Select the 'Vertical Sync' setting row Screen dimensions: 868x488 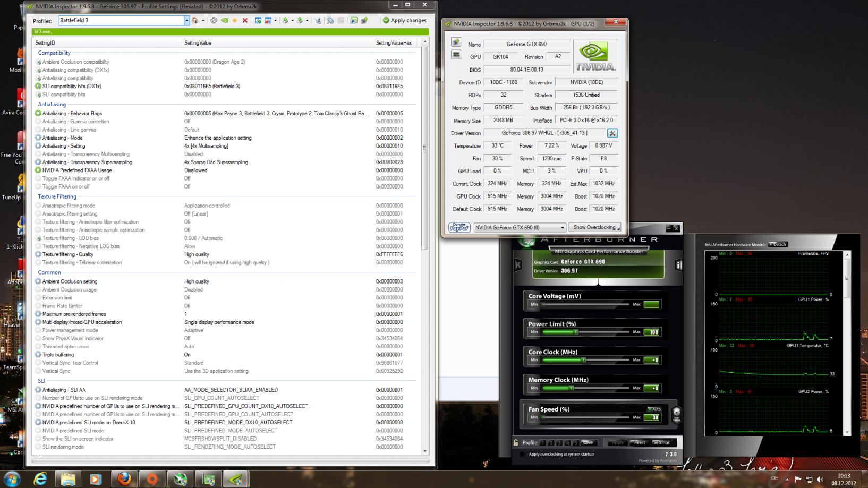pyautogui.click(x=225, y=371)
